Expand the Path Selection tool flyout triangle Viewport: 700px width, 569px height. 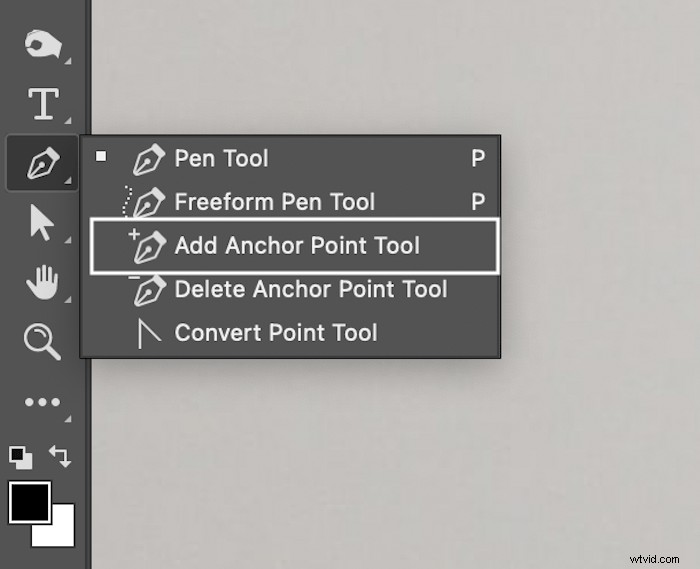(67, 240)
